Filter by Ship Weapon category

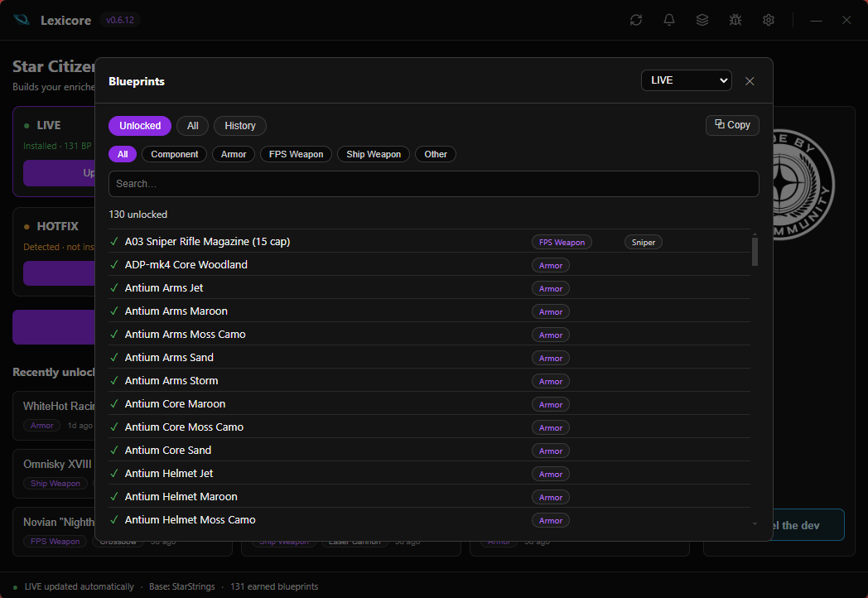(374, 154)
